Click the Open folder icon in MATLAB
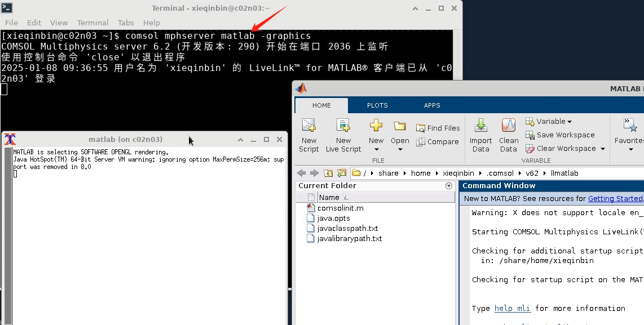Viewport: 644px width, 325px height. click(x=400, y=126)
